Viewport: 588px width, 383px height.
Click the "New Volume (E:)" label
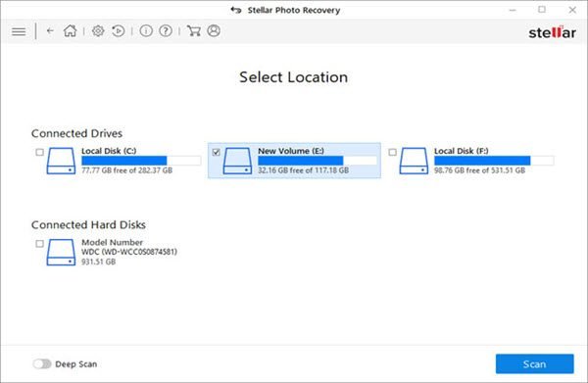coord(291,151)
